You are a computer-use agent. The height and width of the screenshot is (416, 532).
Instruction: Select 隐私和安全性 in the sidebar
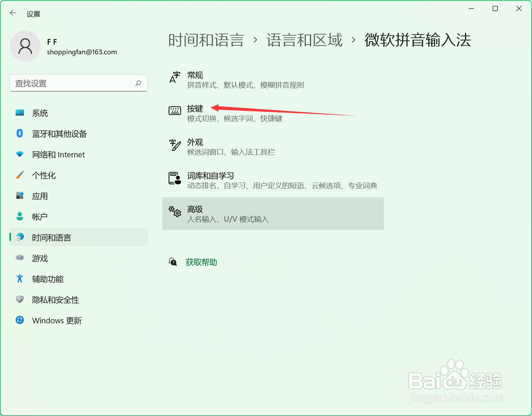(56, 300)
